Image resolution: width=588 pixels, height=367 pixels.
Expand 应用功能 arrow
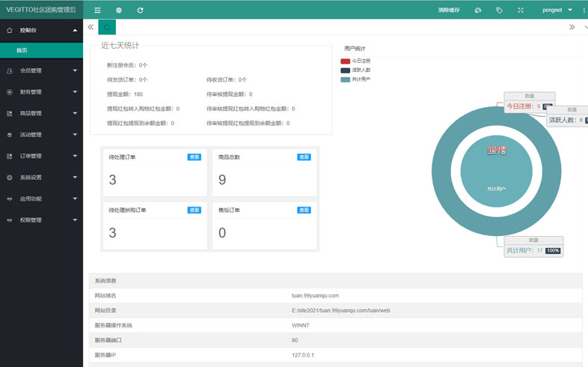75,199
